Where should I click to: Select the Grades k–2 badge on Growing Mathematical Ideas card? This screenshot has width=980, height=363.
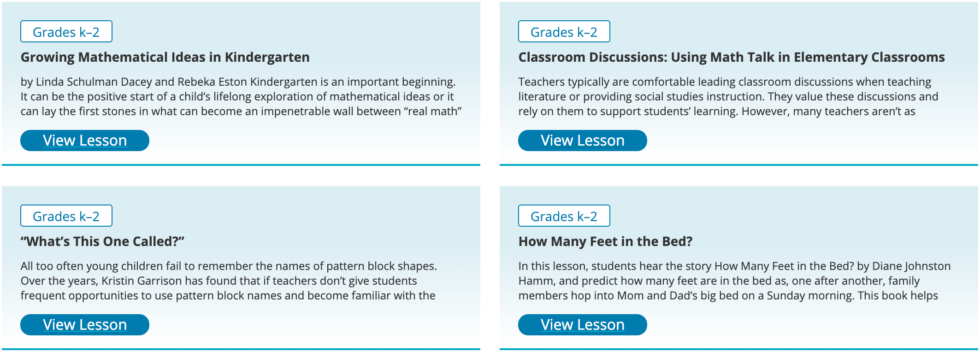(x=66, y=32)
